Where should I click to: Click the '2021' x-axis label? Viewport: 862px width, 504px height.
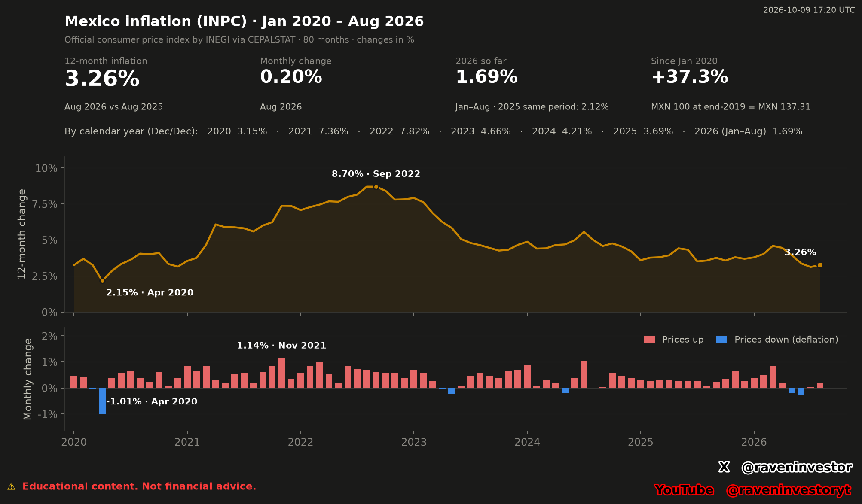coord(187,442)
